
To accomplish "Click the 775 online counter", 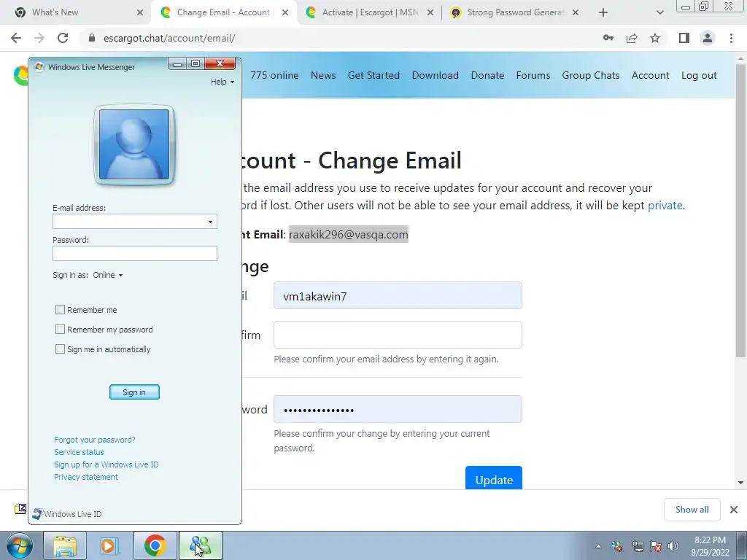I will click(274, 75).
